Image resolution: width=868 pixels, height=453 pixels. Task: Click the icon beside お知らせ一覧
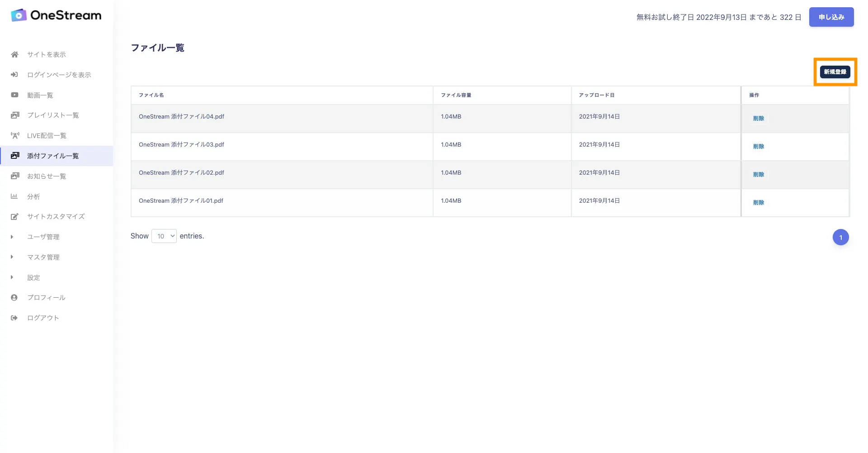[15, 176]
